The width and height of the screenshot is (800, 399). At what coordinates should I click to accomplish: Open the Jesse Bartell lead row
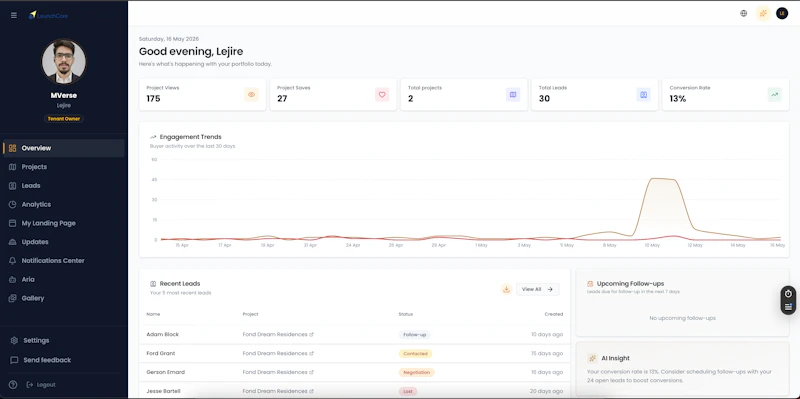coord(355,391)
